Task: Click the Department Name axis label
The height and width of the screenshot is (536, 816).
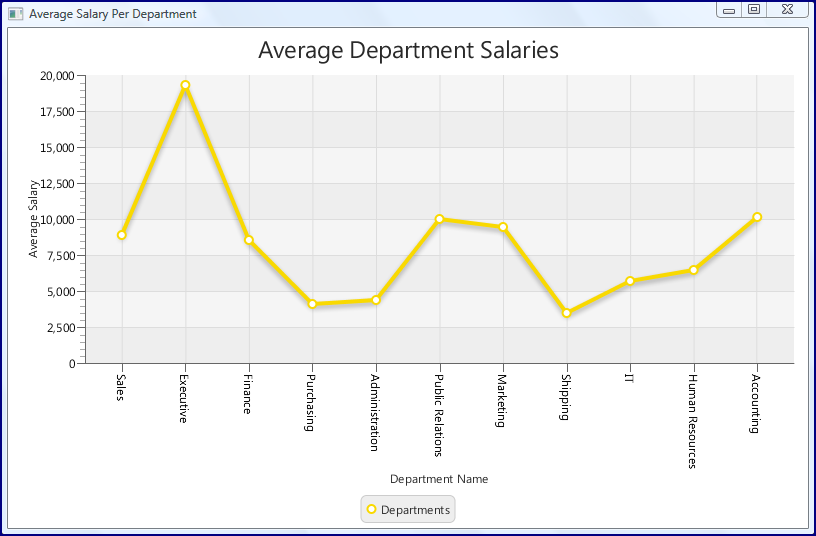Action: (439, 479)
